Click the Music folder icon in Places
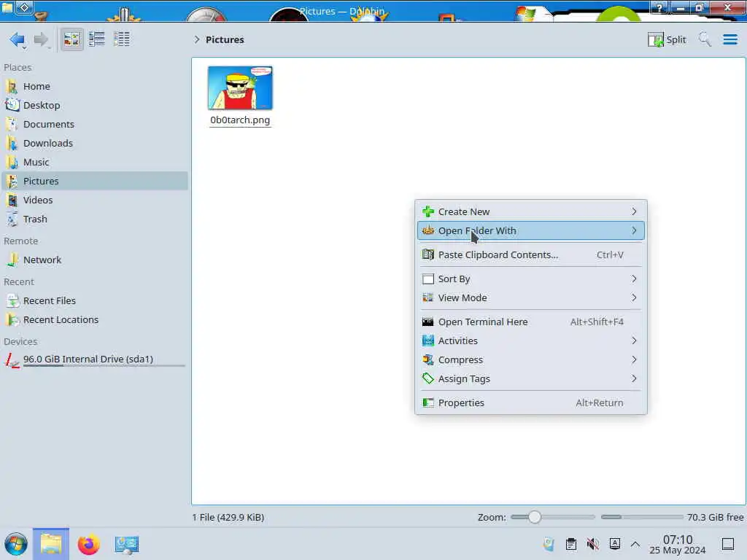 [x=12, y=162]
